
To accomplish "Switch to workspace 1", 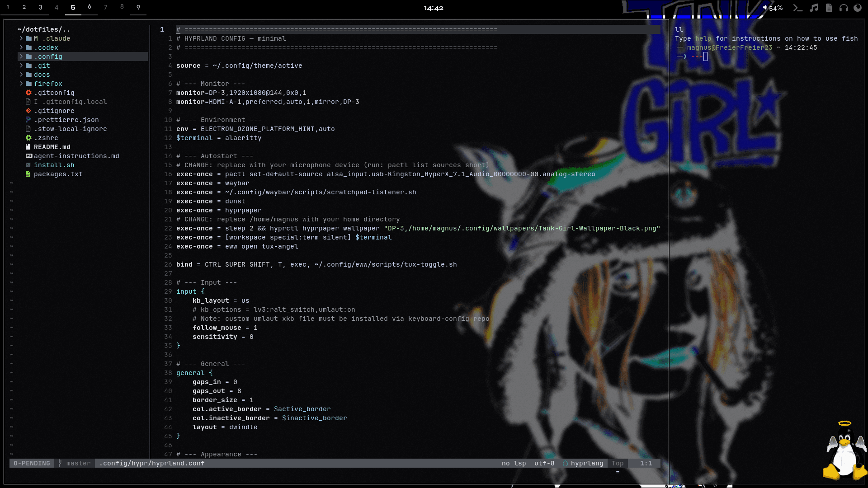I will [8, 7].
